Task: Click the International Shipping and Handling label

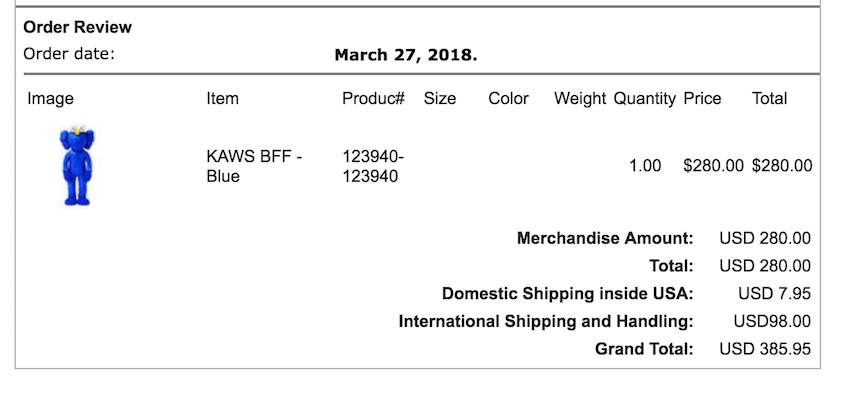Action: point(546,322)
